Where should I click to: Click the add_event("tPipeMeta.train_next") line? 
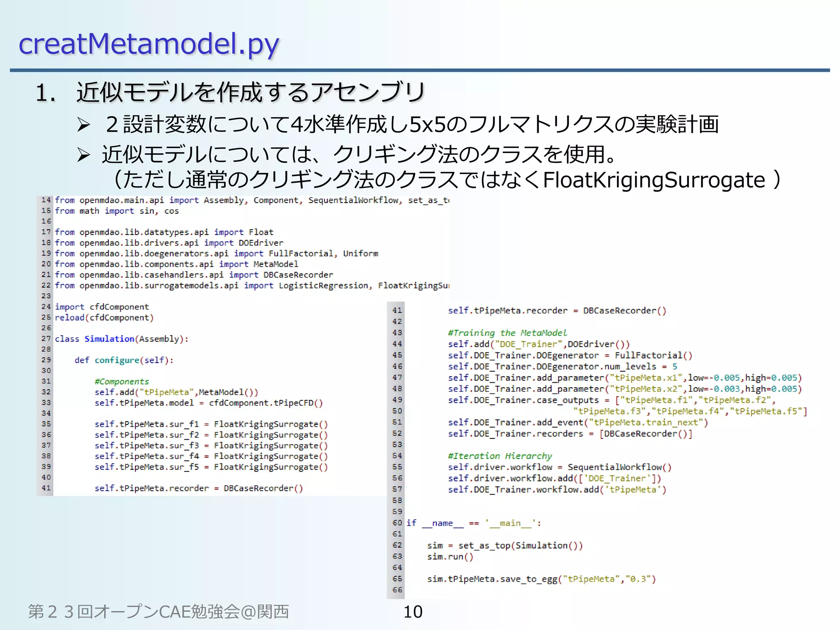click(578, 422)
